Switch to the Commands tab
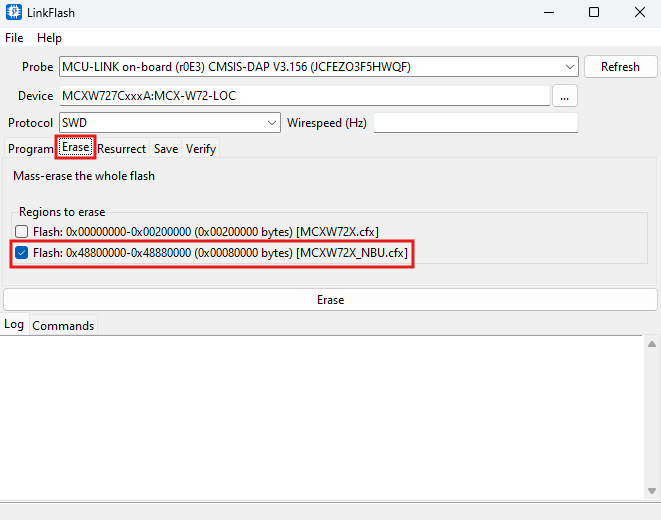The width and height of the screenshot is (661, 520). 63,326
